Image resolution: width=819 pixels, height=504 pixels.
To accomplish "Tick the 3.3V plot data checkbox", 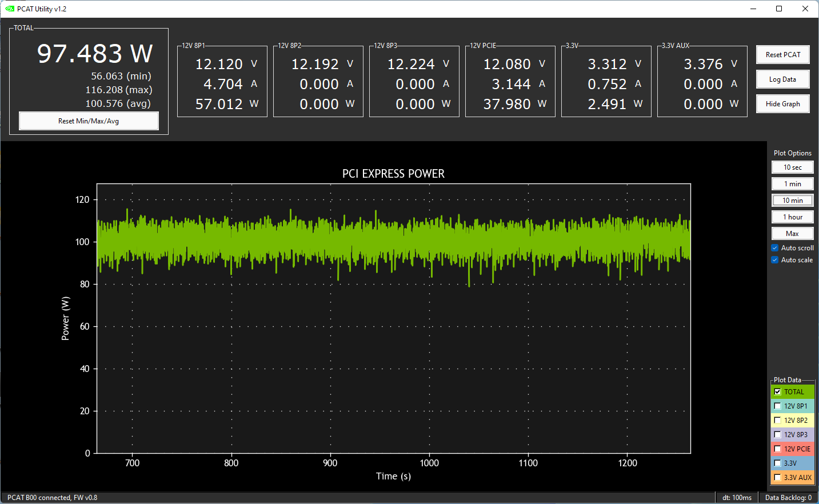I will [x=777, y=463].
